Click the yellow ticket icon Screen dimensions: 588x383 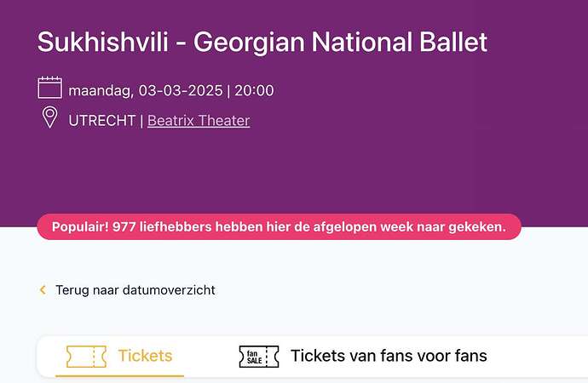click(x=86, y=356)
